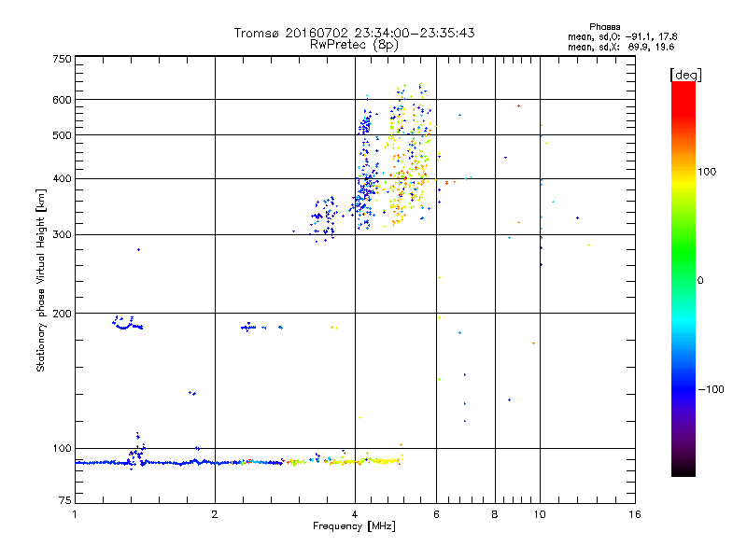The height and width of the screenshot is (560, 747).
Task: Click the "[deg]" colorbar unit label
Action: click(685, 75)
